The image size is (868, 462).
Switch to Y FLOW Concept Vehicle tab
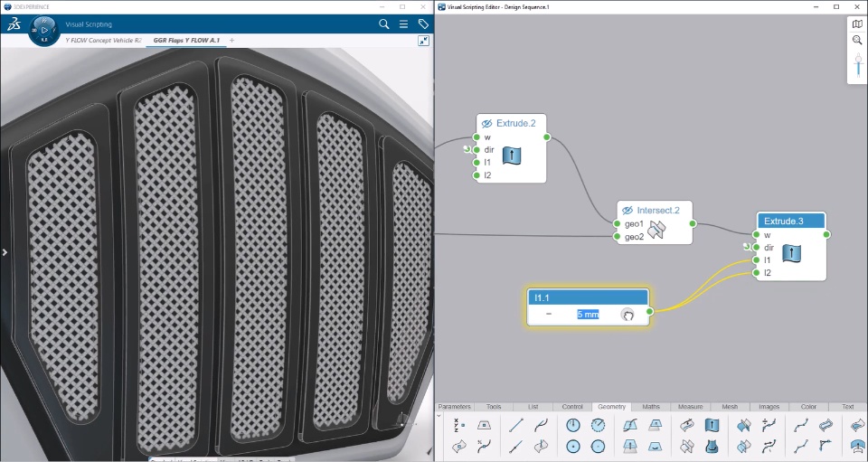[103, 41]
